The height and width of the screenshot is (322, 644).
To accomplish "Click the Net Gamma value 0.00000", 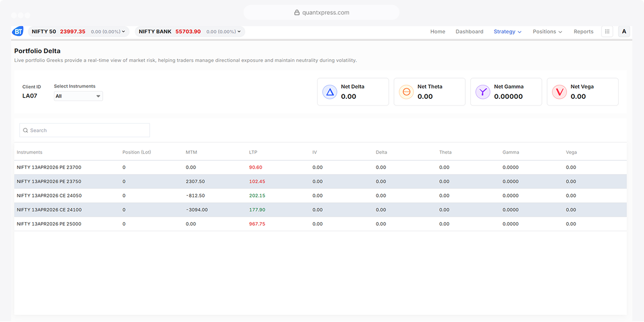I will (x=508, y=97).
